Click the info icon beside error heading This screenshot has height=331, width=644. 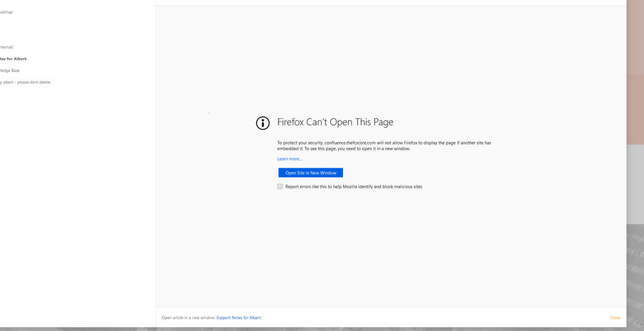tap(263, 123)
